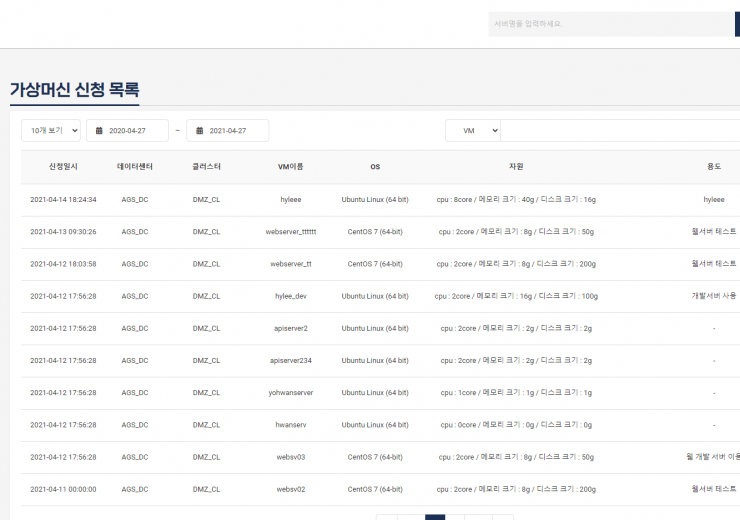The image size is (740, 520).
Task: Click the 클러스터 column header
Action: click(x=206, y=166)
